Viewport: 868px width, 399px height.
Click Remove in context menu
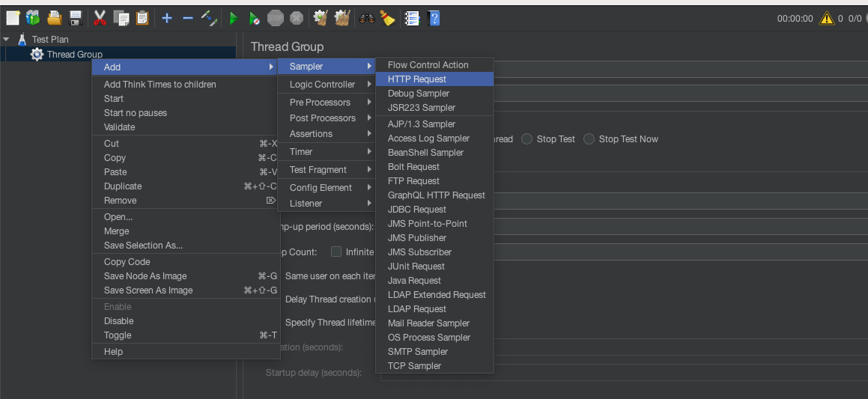click(186, 201)
